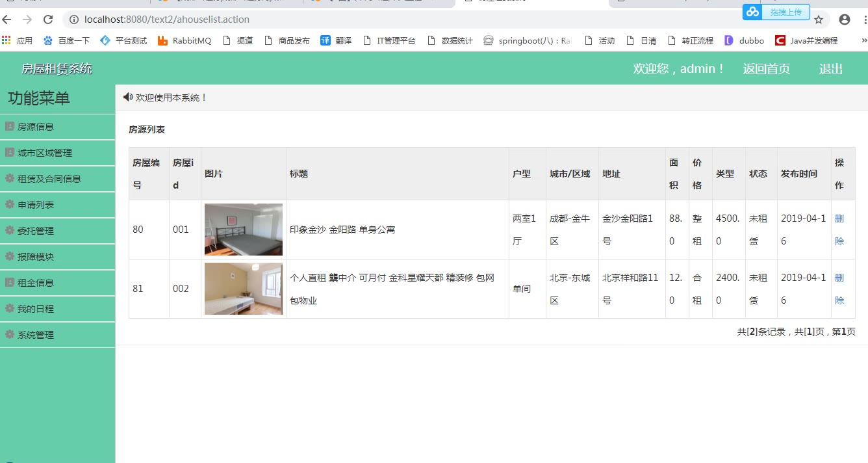Click the bedroom thumbnail for house 002

(243, 289)
